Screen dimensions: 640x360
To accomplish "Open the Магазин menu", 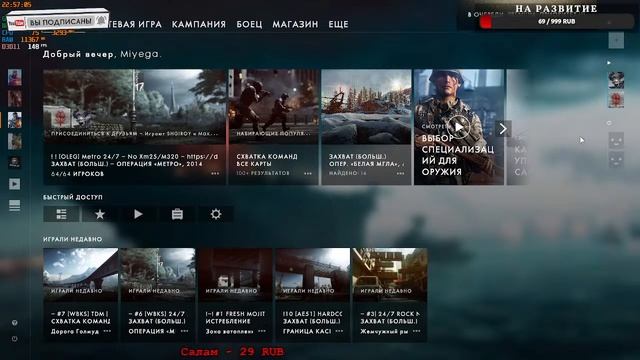I will [x=295, y=24].
